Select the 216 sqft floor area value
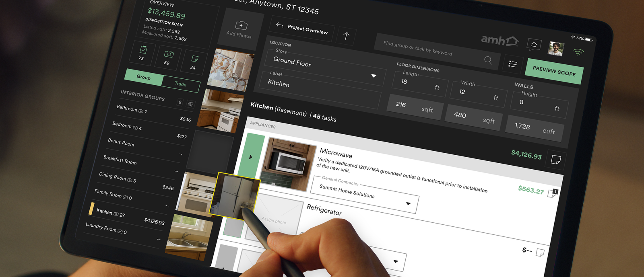Viewport: 644px width, 277px height. (416, 107)
